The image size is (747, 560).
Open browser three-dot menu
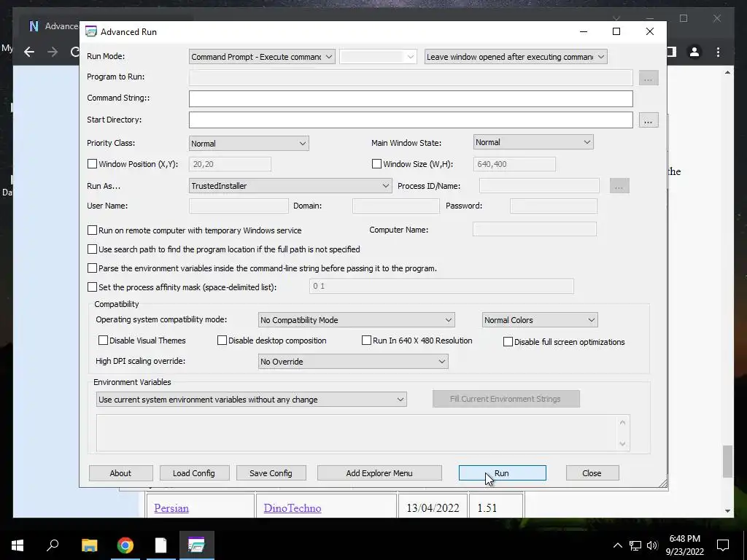(718, 52)
